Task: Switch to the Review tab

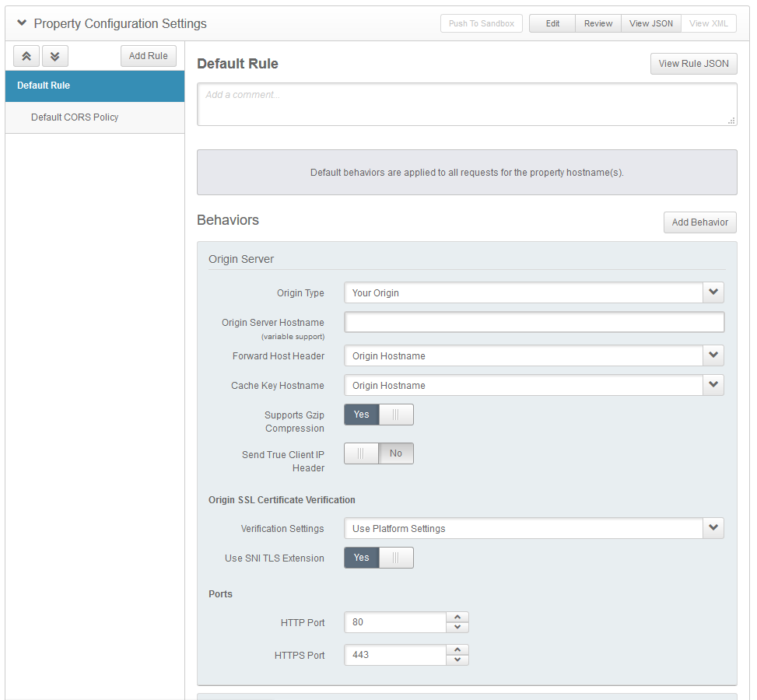Action: click(598, 23)
